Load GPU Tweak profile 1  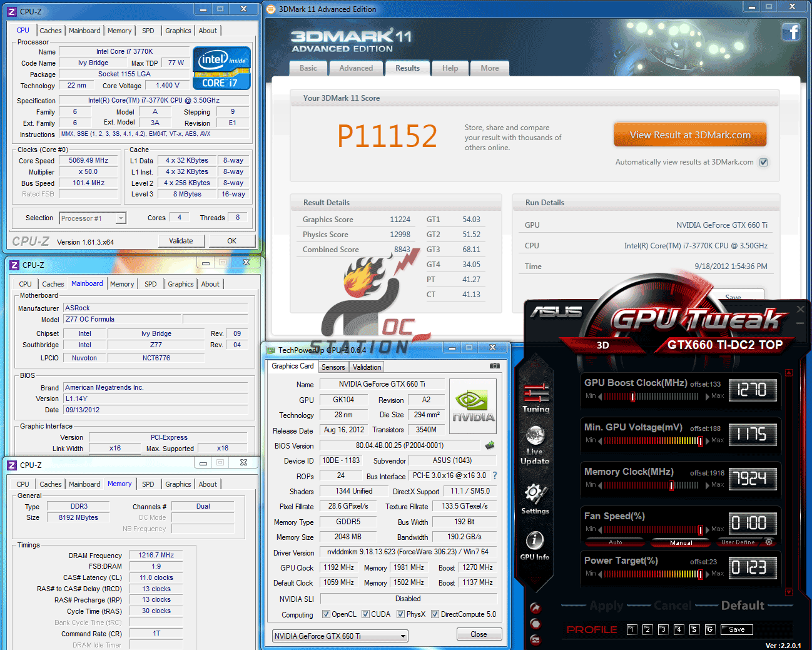tap(632, 629)
